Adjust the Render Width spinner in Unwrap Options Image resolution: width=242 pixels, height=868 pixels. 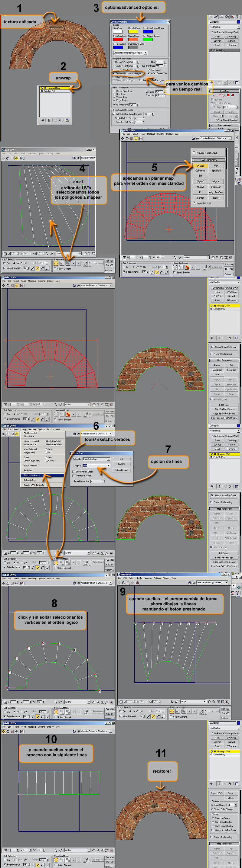coord(138,62)
